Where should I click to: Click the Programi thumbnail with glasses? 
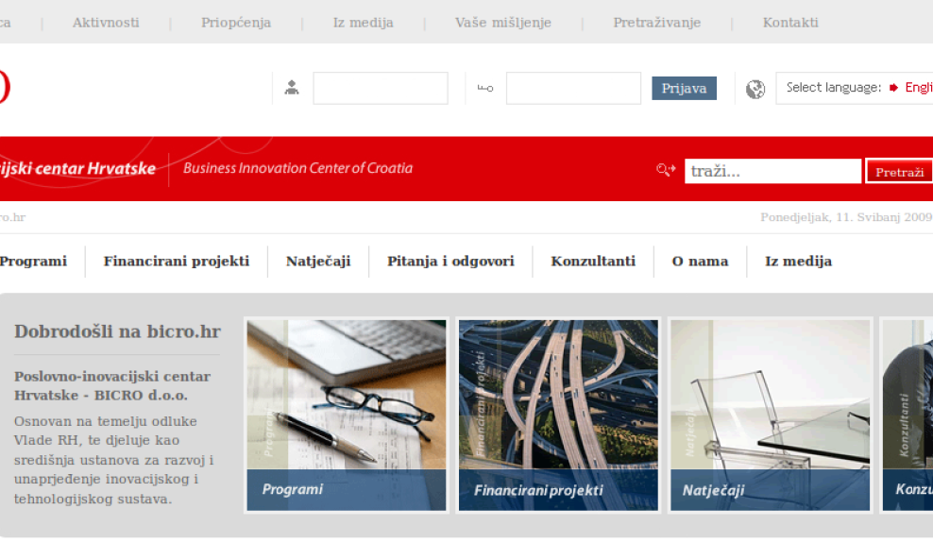coord(347,415)
